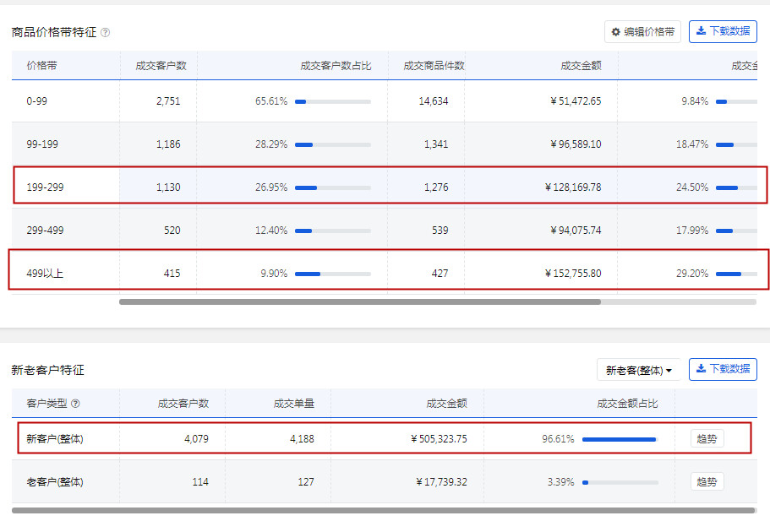Download data for 新老客户特征 section
The height and width of the screenshot is (532, 770).
pos(723,370)
